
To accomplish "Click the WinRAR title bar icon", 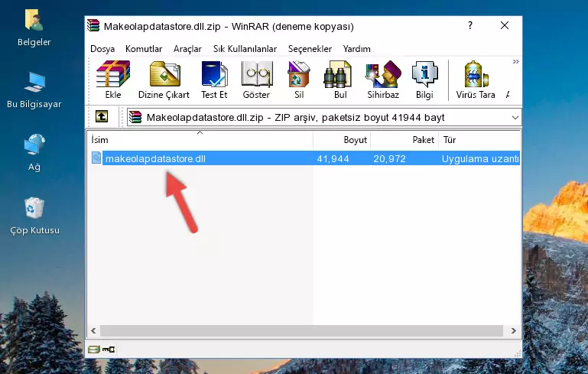I will point(93,25).
